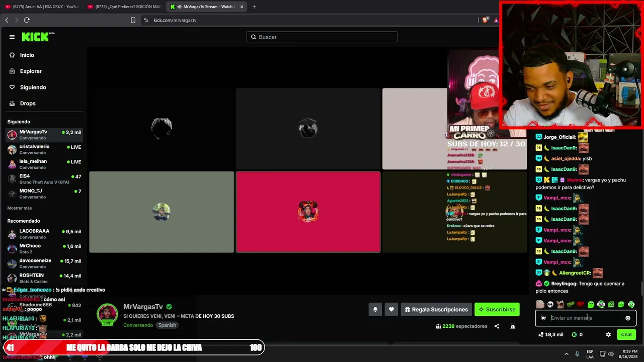The height and width of the screenshot is (362, 644).
Task: Insert the red RIP emote
Action: 581,304
